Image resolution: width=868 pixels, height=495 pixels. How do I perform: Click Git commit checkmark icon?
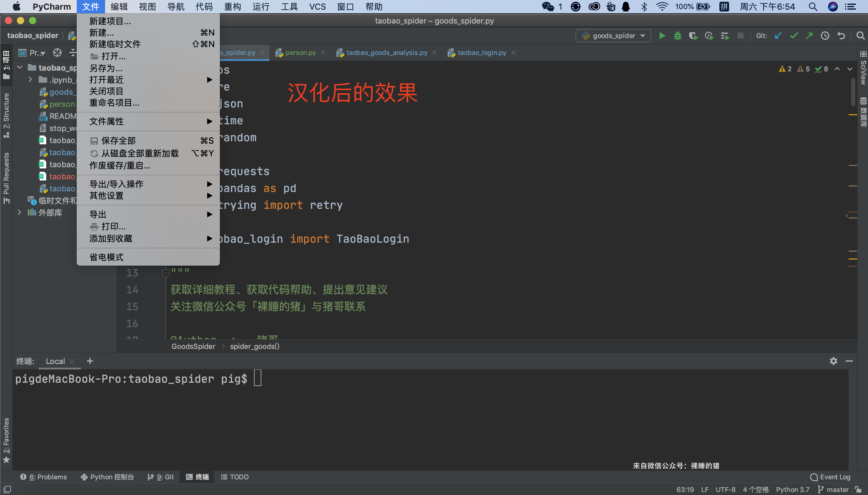coord(793,36)
